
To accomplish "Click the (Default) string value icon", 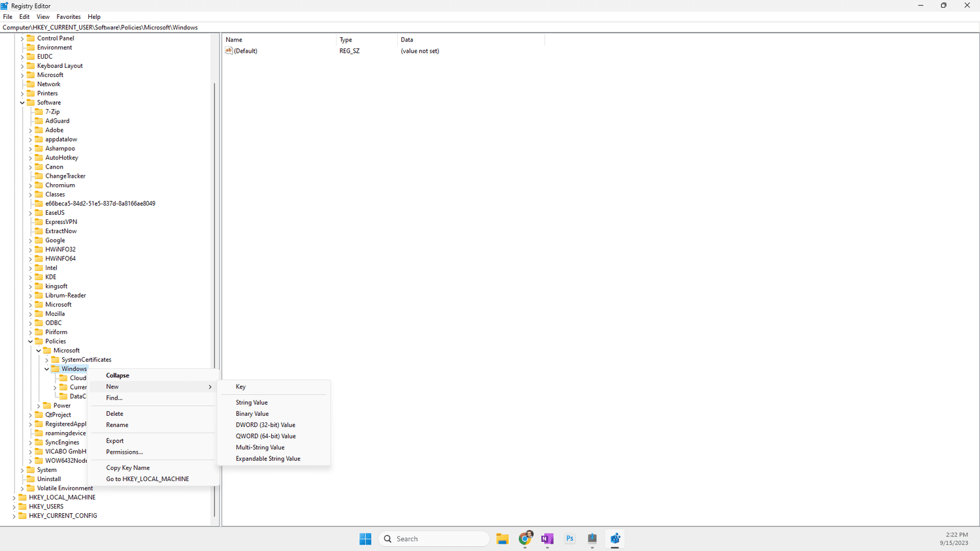I will coord(229,51).
